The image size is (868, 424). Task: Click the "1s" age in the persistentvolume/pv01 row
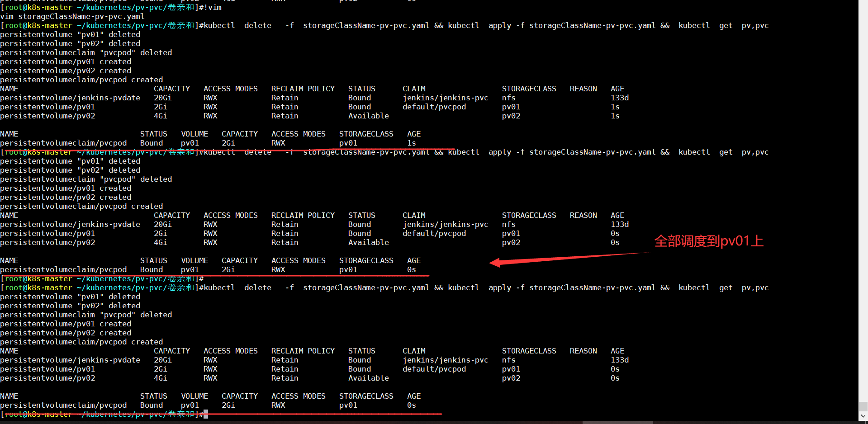pyautogui.click(x=615, y=107)
